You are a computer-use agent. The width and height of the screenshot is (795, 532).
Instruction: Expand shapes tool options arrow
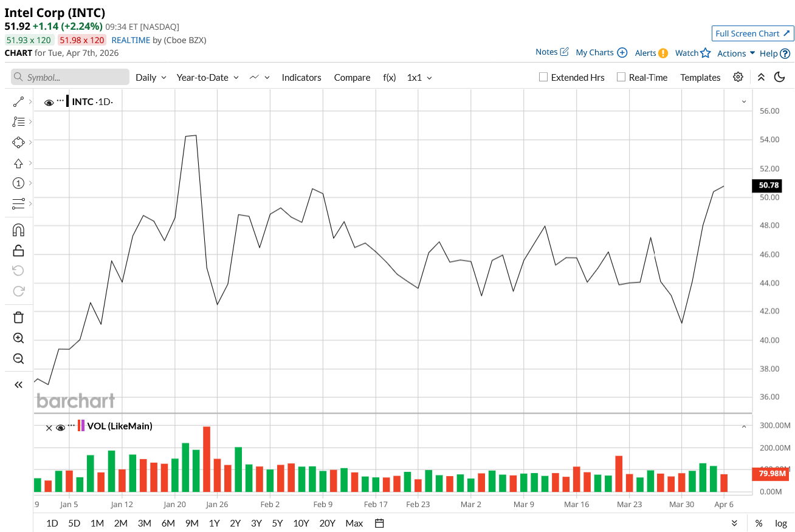pyautogui.click(x=30, y=142)
